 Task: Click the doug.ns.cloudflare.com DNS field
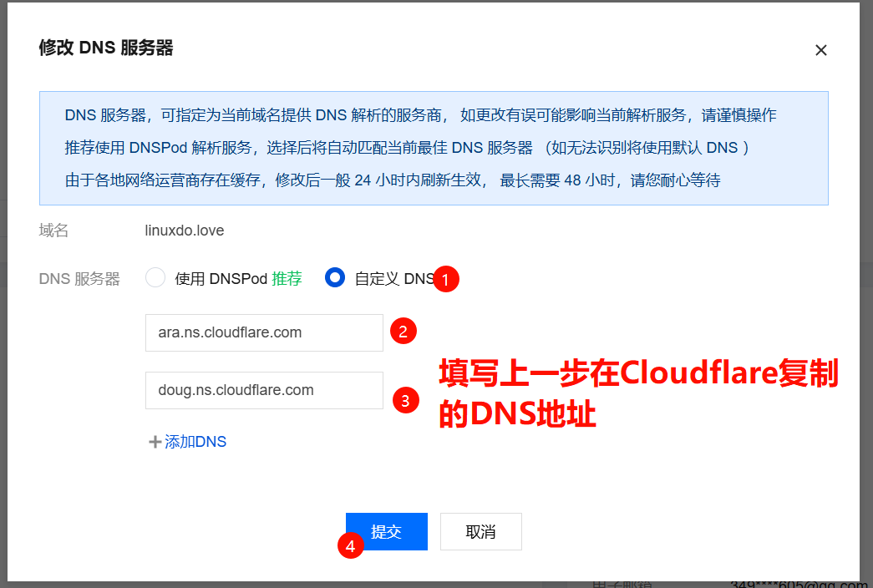(264, 390)
